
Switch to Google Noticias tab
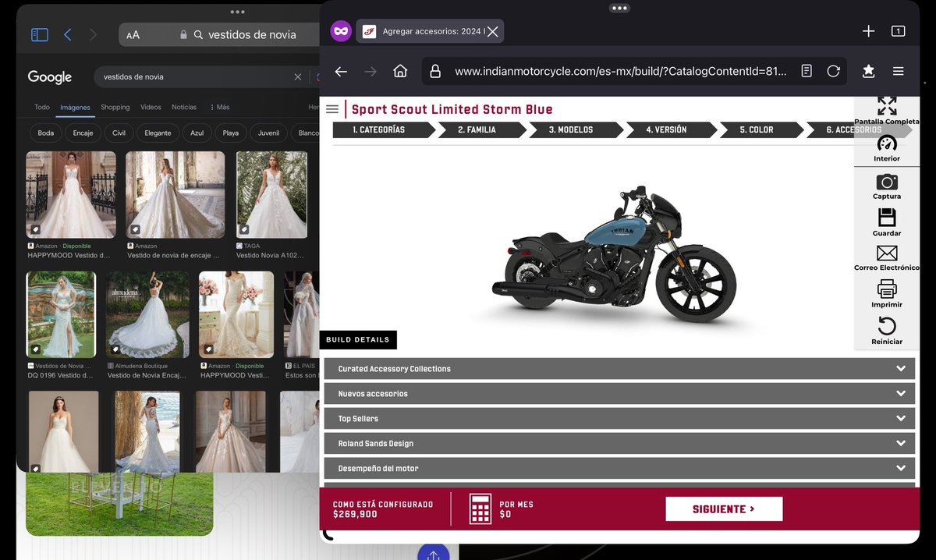tap(184, 107)
